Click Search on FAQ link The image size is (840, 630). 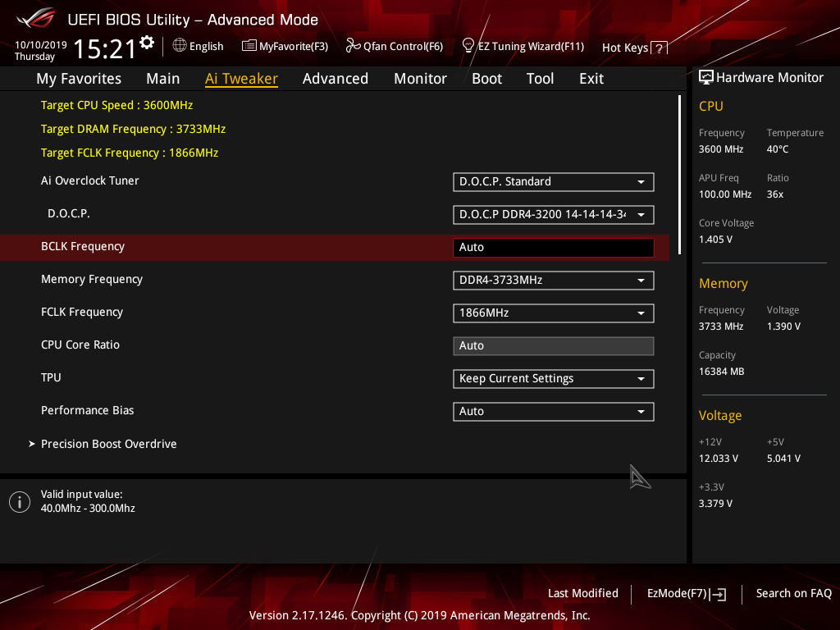pos(793,593)
